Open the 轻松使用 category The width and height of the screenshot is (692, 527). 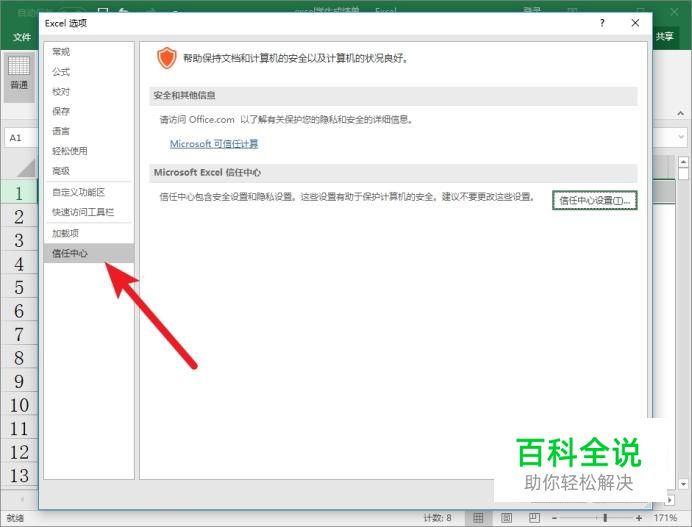(x=70, y=151)
